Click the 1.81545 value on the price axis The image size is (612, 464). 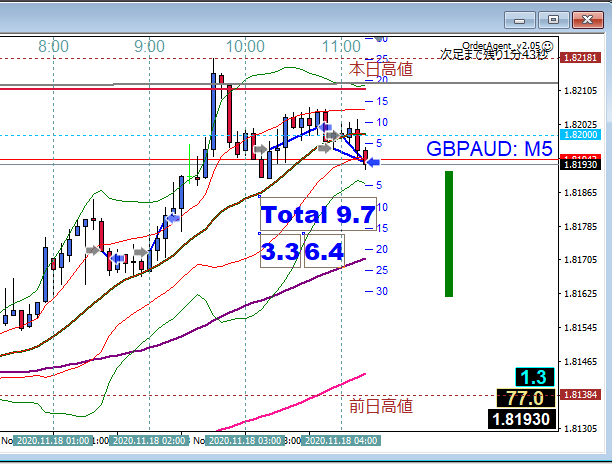(581, 327)
